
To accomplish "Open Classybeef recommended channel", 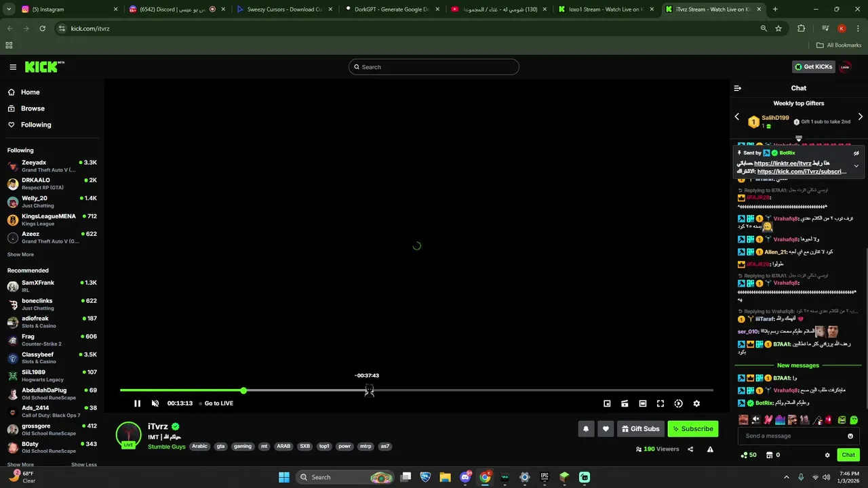I will click(x=52, y=357).
